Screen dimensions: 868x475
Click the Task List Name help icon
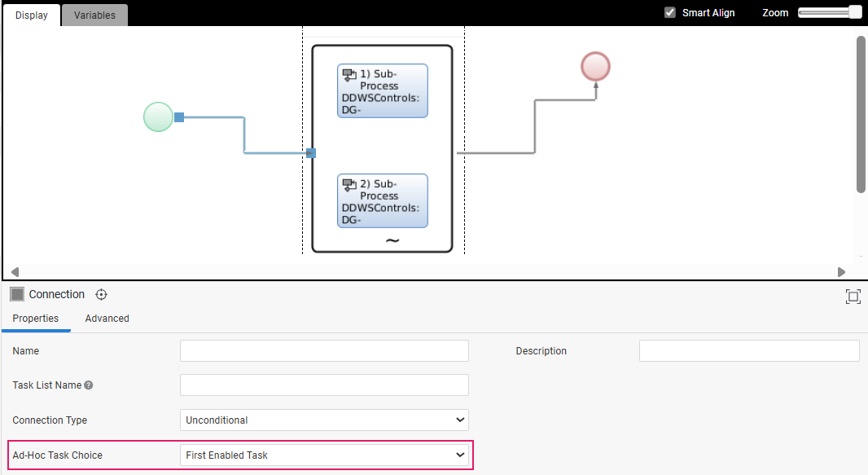pyautogui.click(x=89, y=385)
